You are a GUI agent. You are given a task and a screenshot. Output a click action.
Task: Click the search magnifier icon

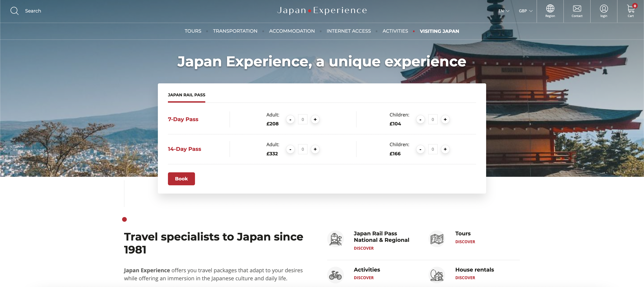(14, 11)
